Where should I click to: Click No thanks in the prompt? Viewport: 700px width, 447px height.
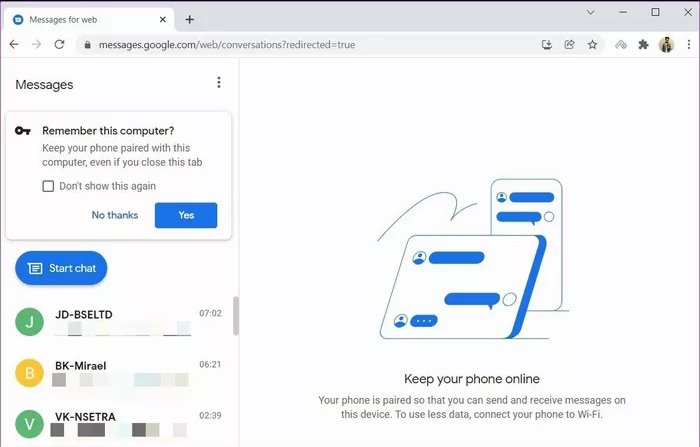(115, 215)
